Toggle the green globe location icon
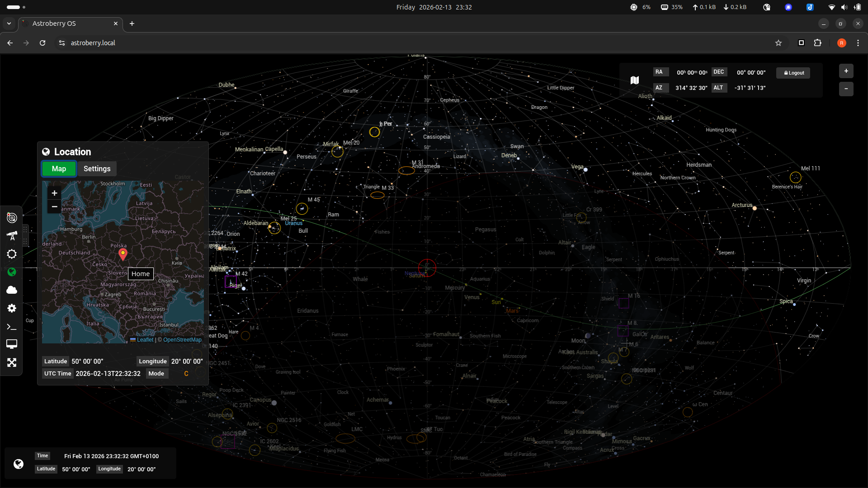Screen dimensions: 868x488 (x=12, y=272)
